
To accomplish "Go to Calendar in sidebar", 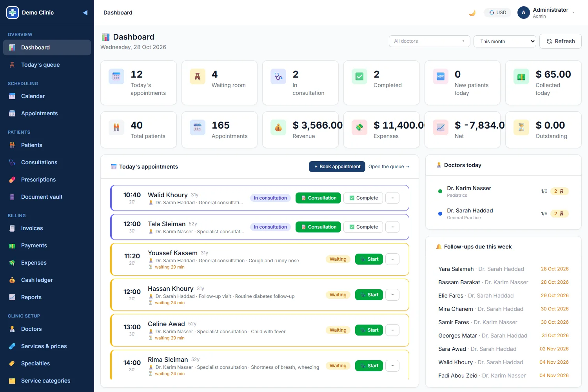I will 47,96.
